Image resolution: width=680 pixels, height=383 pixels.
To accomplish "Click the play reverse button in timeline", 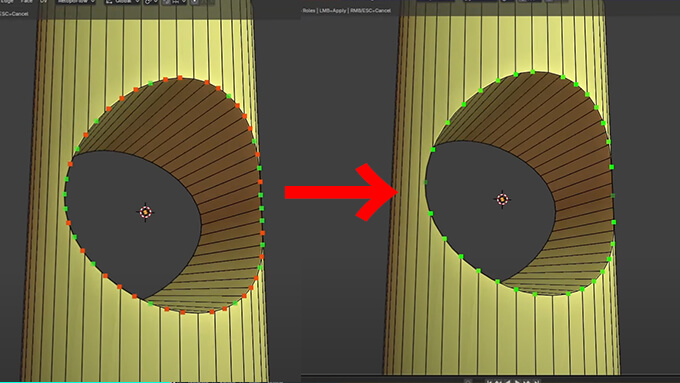I will 508,381.
